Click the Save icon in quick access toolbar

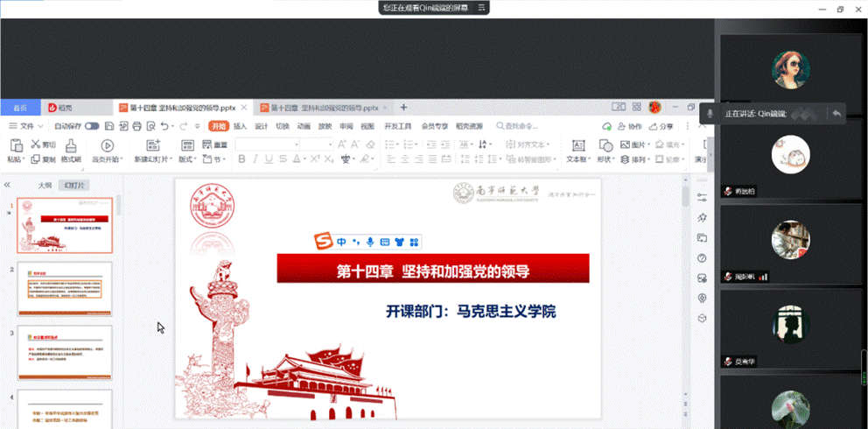click(x=109, y=126)
